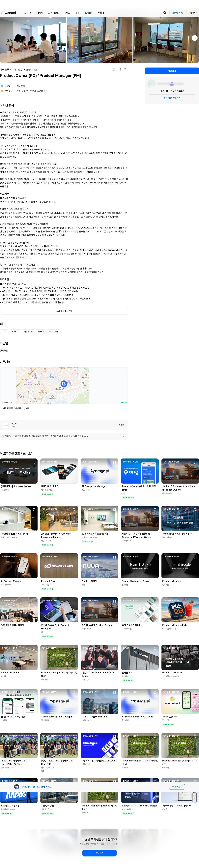Sign in via 회원가입/로그인 button
Screen dimensions: 199x868
[x=177, y=13]
